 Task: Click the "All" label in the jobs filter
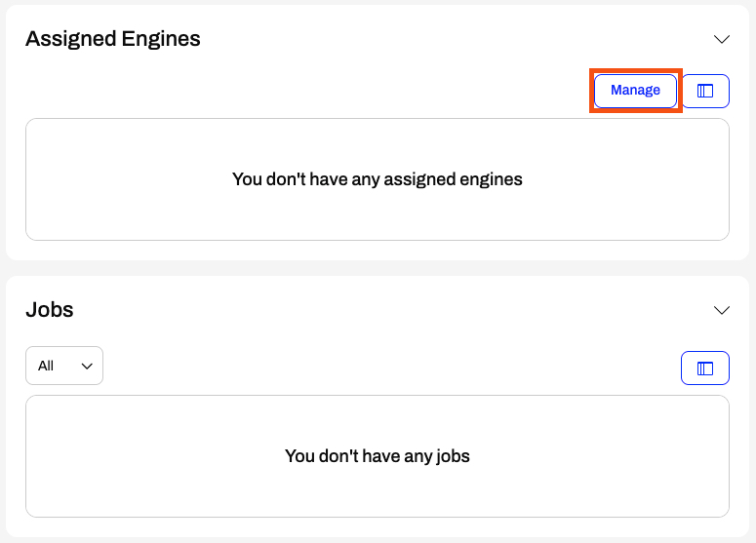tap(46, 367)
